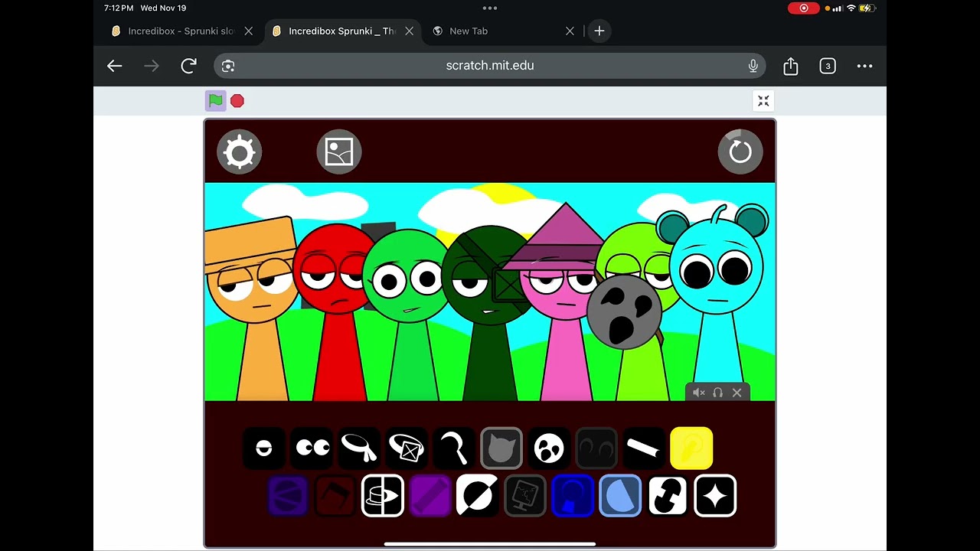Select the white bone-shaped icon
This screenshot has height=551, width=980.
coord(668,496)
